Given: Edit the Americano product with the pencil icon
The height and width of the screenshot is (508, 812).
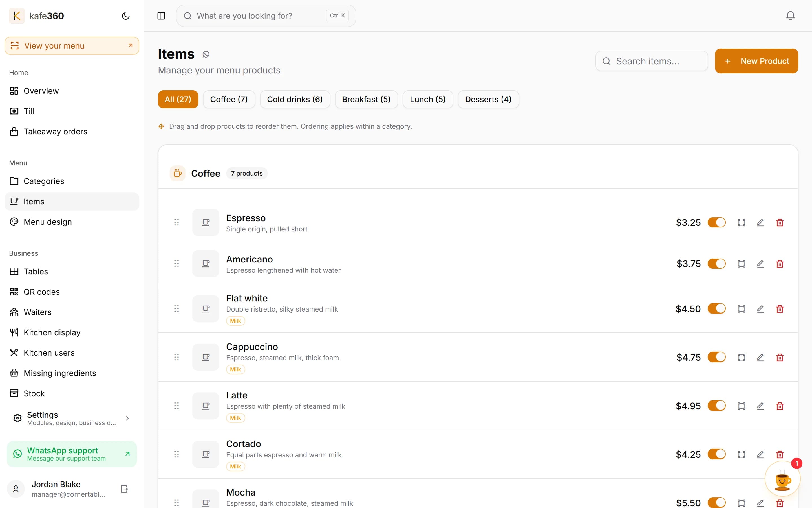Looking at the screenshot, I should click(760, 264).
